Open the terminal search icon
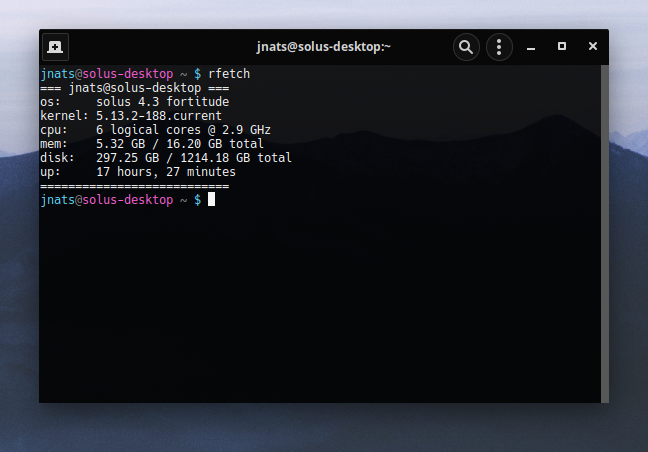The image size is (648, 452). tap(466, 47)
